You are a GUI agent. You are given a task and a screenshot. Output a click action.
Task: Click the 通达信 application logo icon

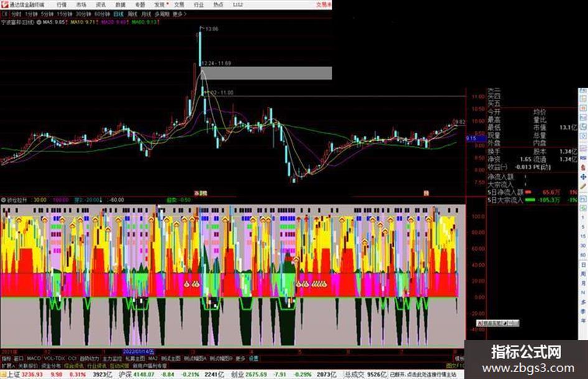point(4,4)
